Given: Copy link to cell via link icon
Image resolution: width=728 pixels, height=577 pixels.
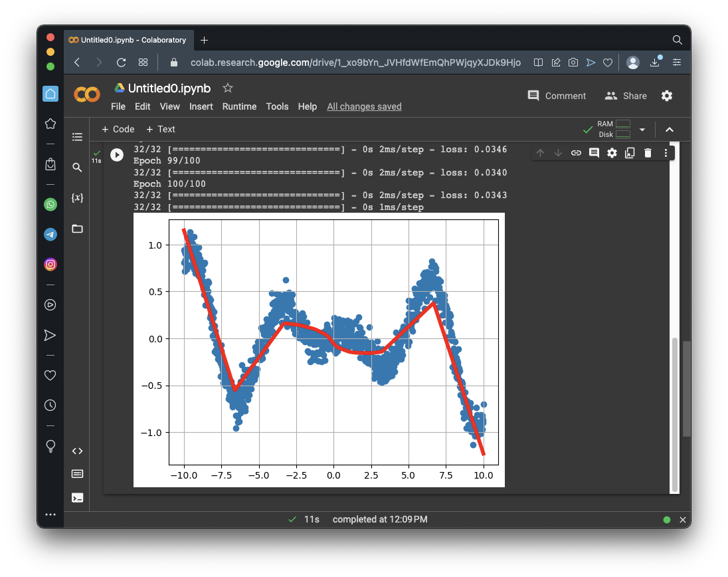Looking at the screenshot, I should pyautogui.click(x=576, y=153).
